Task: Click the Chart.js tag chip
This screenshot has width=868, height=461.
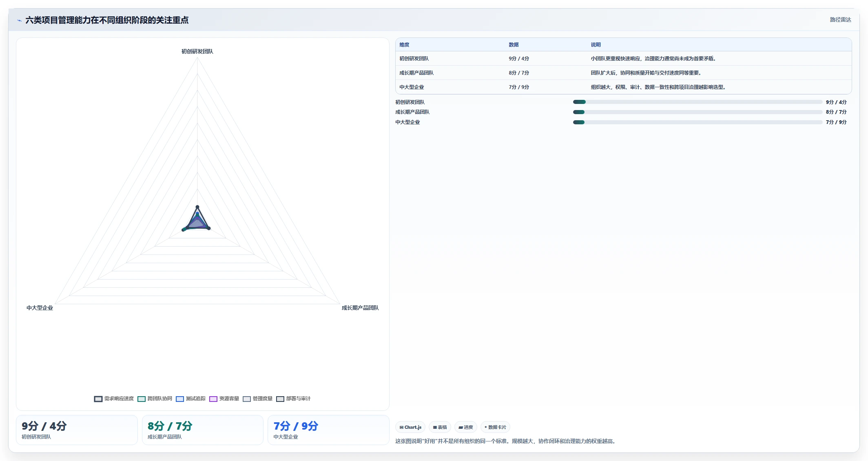Action: click(x=410, y=427)
